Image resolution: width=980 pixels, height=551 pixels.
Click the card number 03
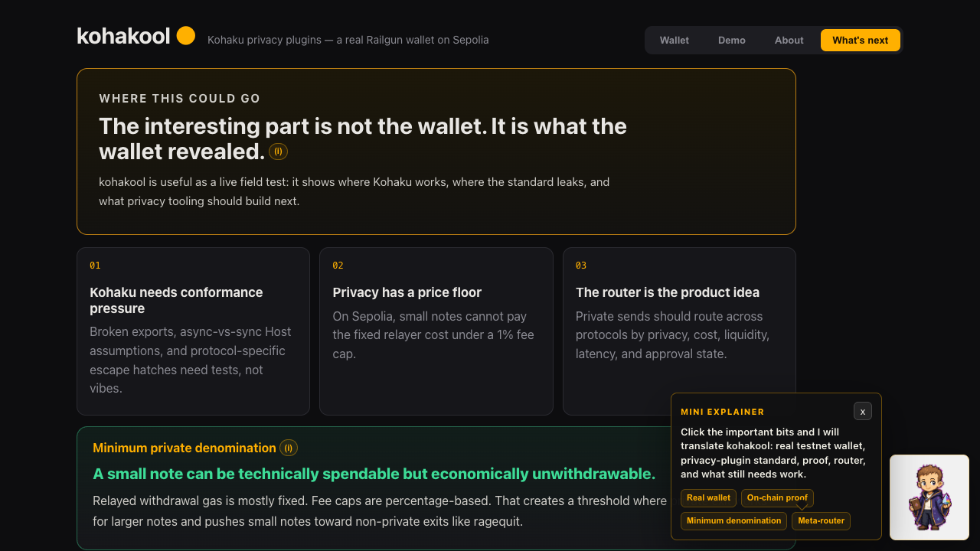pyautogui.click(x=581, y=266)
